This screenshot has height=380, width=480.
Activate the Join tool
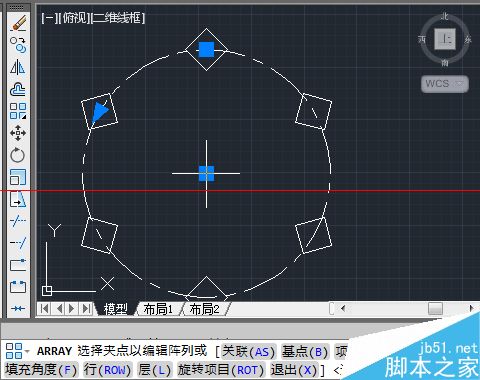point(18,308)
